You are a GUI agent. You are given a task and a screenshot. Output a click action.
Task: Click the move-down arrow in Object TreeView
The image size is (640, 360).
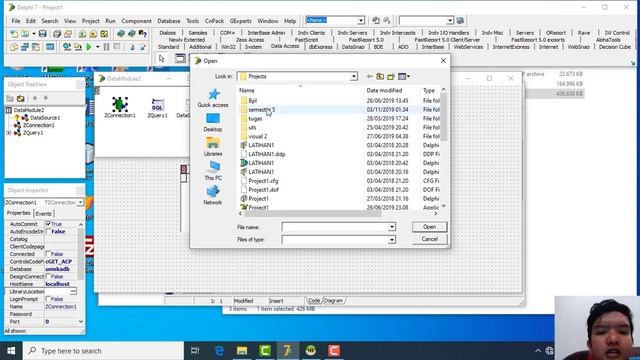tap(46, 98)
